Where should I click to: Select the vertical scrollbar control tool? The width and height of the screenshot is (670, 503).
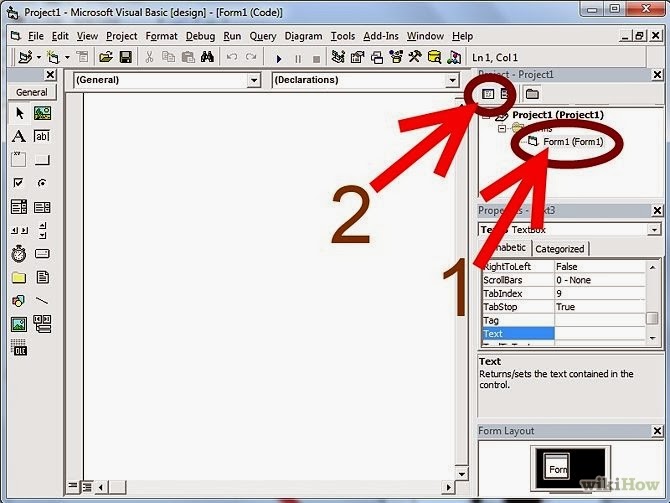(x=42, y=230)
